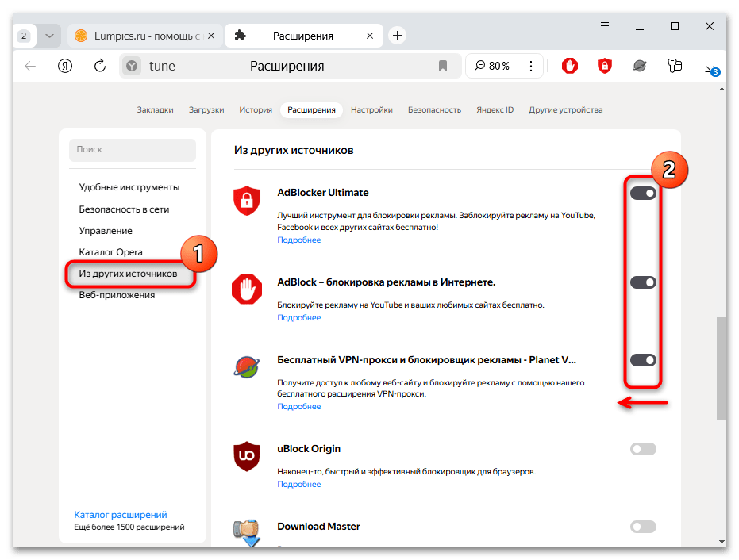Click the 80% zoom indicator
The height and width of the screenshot is (560, 739).
(492, 66)
